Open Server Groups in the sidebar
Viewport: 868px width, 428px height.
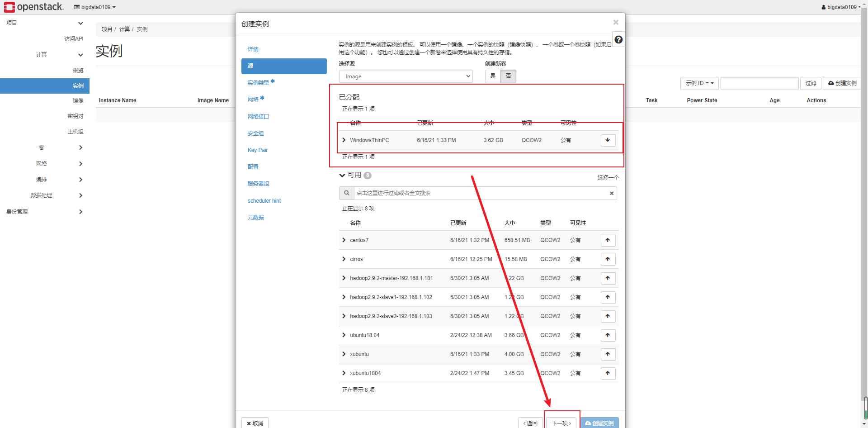(x=75, y=132)
